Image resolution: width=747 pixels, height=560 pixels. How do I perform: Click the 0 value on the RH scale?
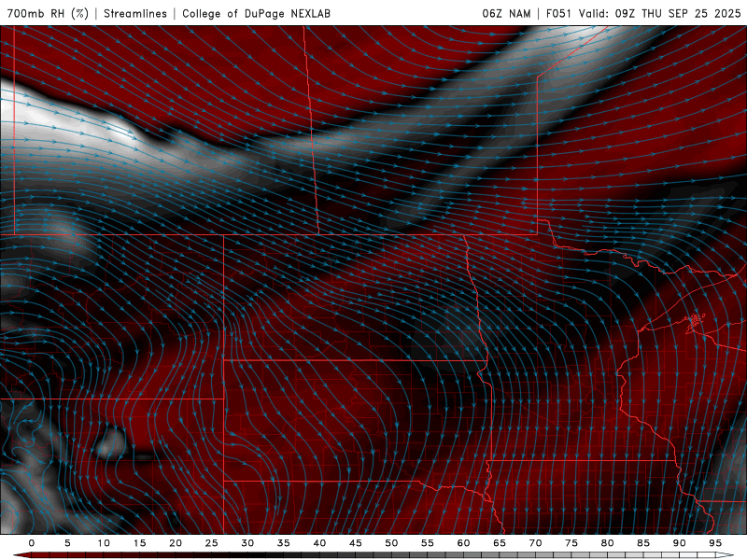32,543
